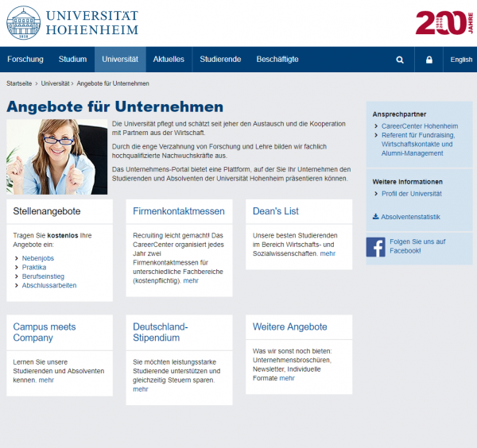Open Referent für Fundraising contact link
This screenshot has width=477, height=448.
(418, 144)
